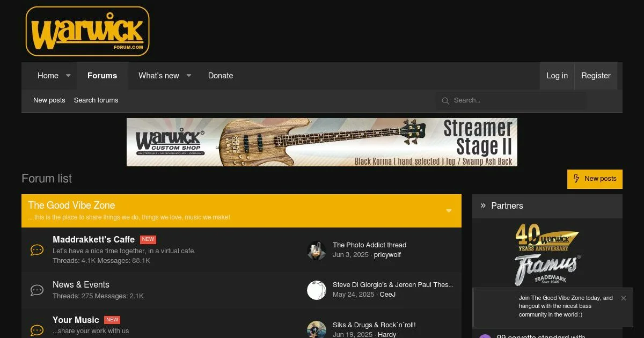Select the Forums tab
644x338 pixels.
[102, 76]
